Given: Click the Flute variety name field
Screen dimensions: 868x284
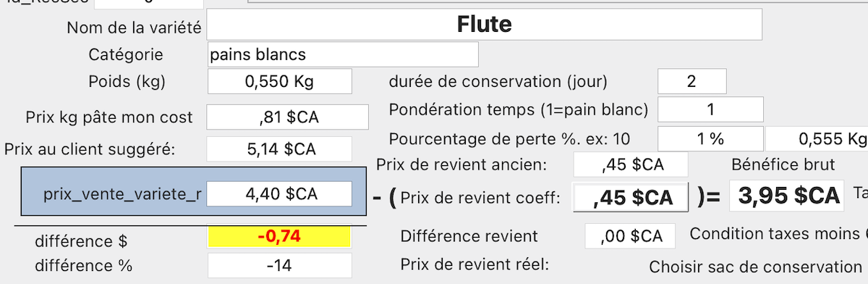Looking at the screenshot, I should coord(485,25).
